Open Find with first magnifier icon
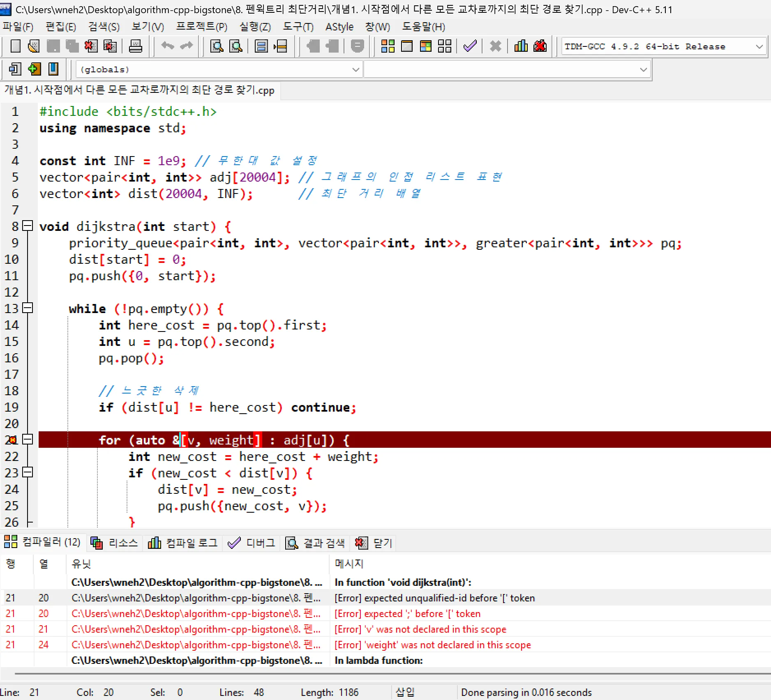 click(x=217, y=46)
